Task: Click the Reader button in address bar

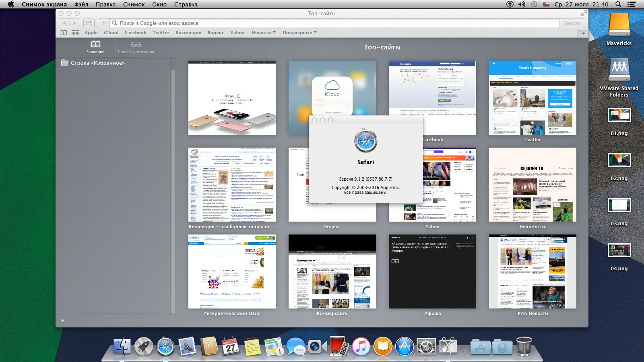Action: [x=572, y=23]
